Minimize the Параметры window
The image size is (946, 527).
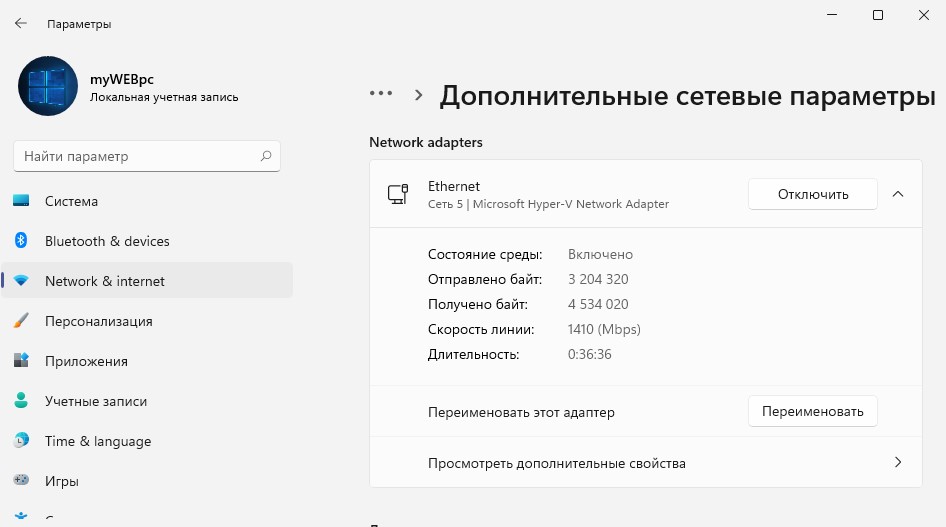[x=832, y=14]
